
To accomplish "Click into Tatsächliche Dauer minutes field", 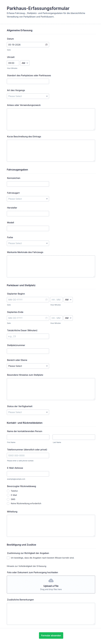I will [28, 336].
